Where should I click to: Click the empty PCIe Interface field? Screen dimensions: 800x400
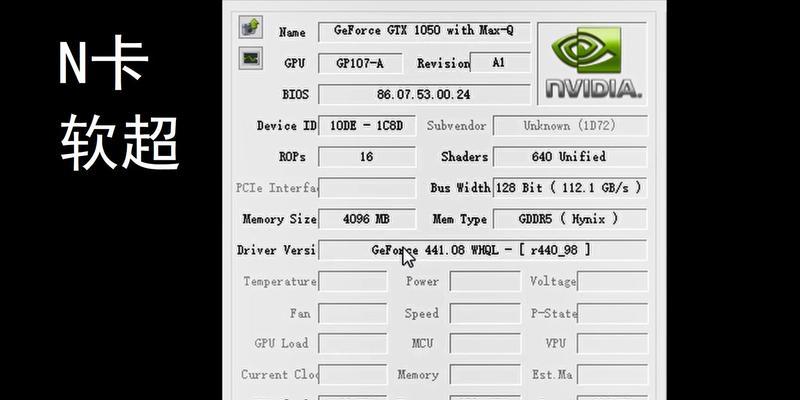[367, 188]
